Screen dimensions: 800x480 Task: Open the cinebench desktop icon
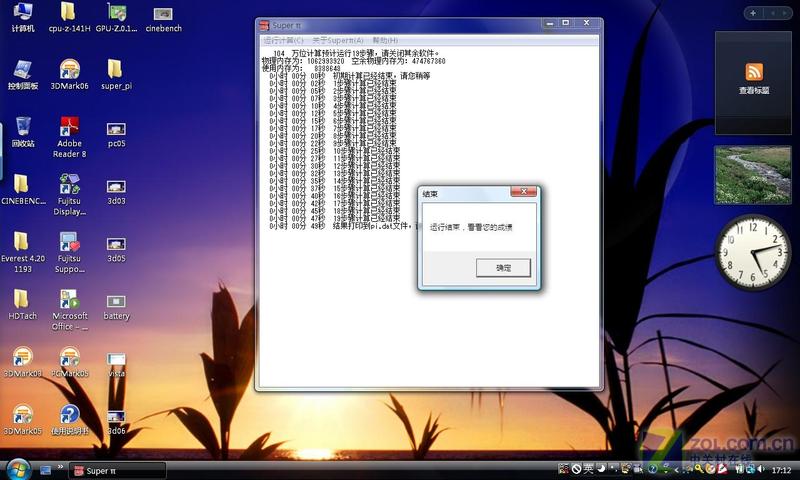point(163,18)
